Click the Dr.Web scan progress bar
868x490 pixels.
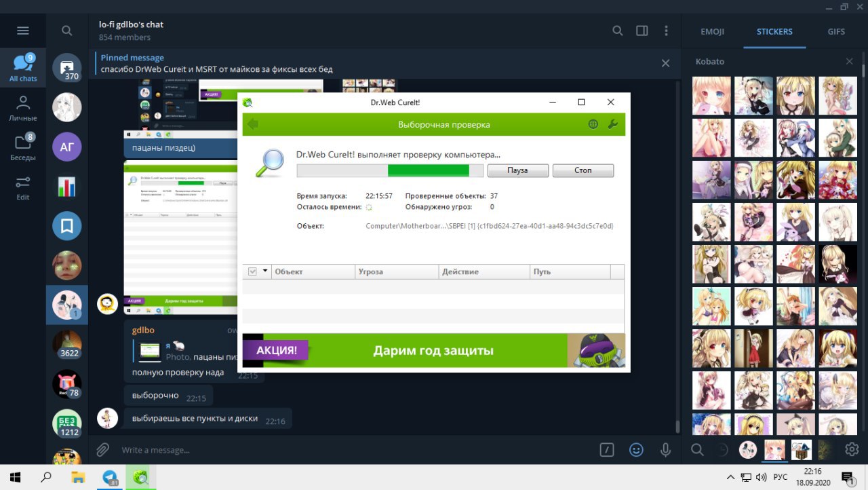click(390, 170)
